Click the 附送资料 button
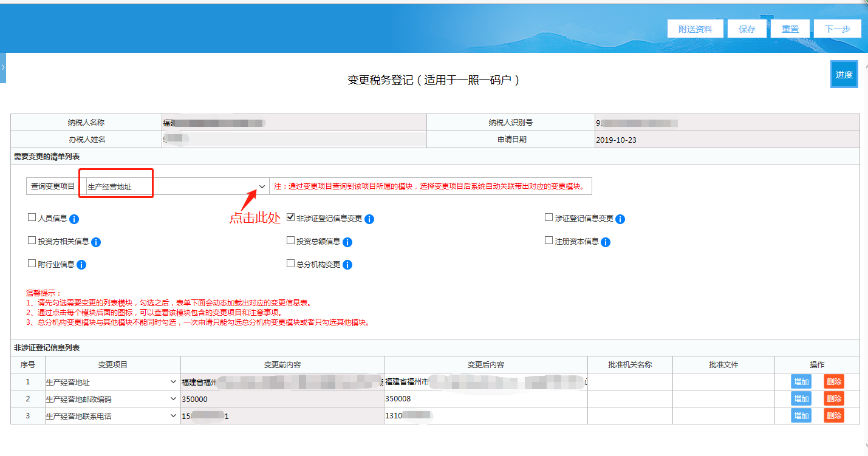Viewport: 868px width, 456px height. pyautogui.click(x=695, y=29)
